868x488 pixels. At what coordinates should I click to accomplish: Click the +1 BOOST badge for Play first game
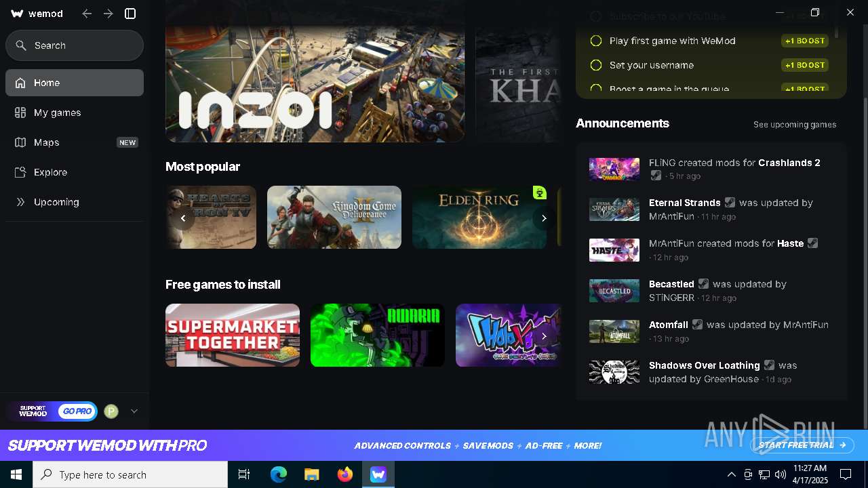[805, 41]
